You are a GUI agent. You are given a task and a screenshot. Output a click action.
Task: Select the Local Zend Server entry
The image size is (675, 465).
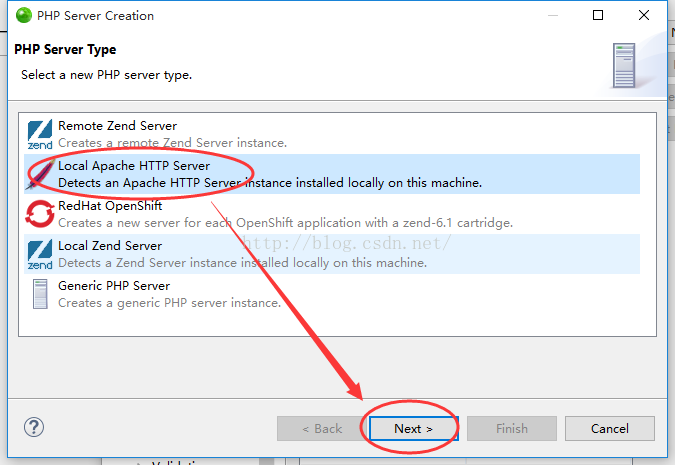(332, 254)
